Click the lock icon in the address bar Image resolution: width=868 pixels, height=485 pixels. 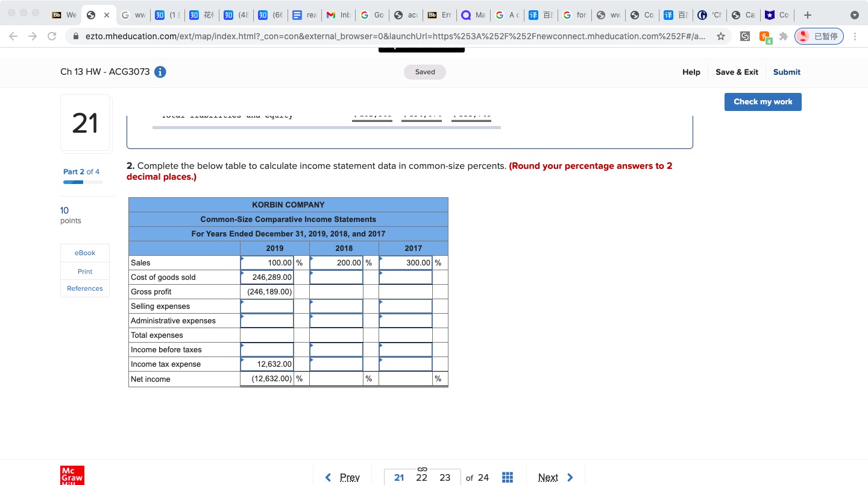(x=76, y=36)
